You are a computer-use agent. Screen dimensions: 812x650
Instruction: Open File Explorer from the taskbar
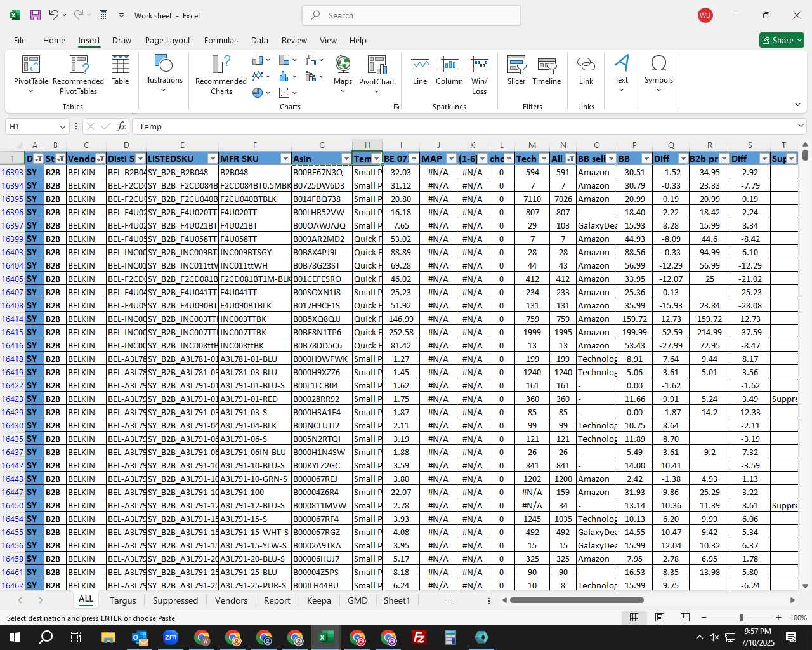pos(108,637)
